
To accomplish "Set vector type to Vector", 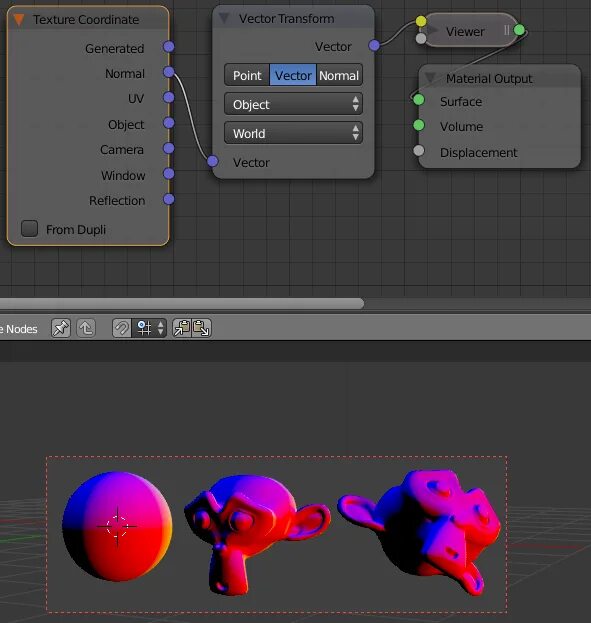I will pyautogui.click(x=293, y=75).
